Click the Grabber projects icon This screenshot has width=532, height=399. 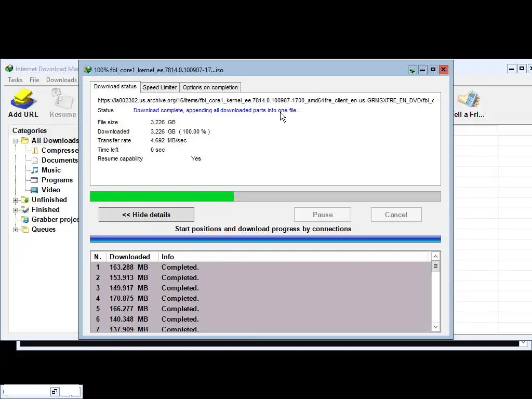point(25,220)
